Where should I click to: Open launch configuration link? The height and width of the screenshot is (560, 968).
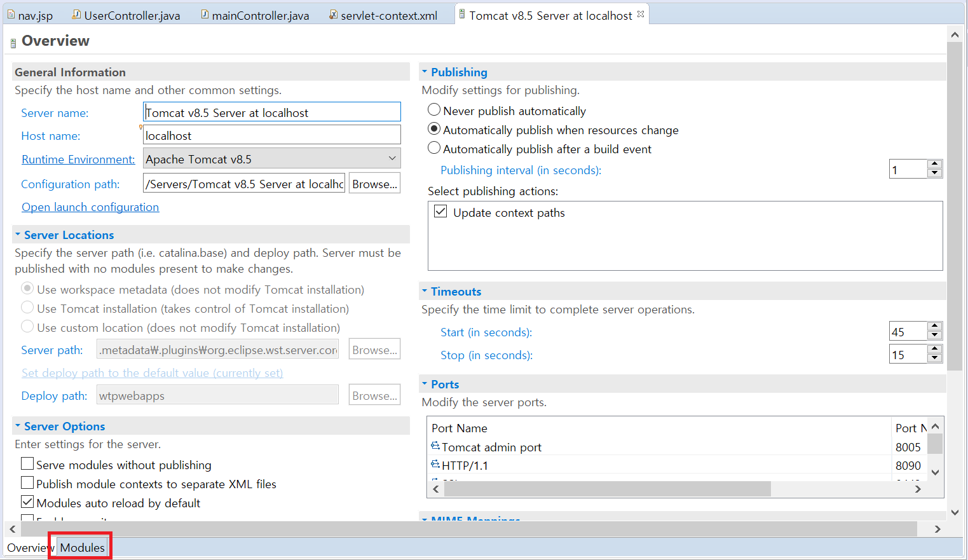(90, 207)
